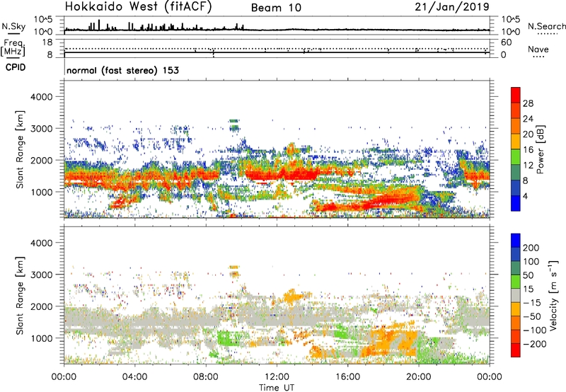This screenshot has width=566, height=392.
Task: Click the 12:00 time tick label
Action: coord(277,377)
